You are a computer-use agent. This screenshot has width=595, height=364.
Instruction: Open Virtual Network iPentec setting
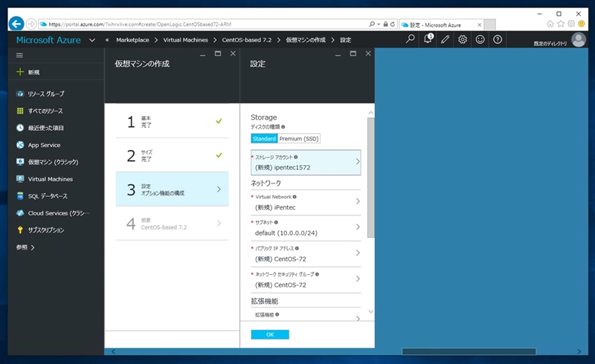point(306,203)
